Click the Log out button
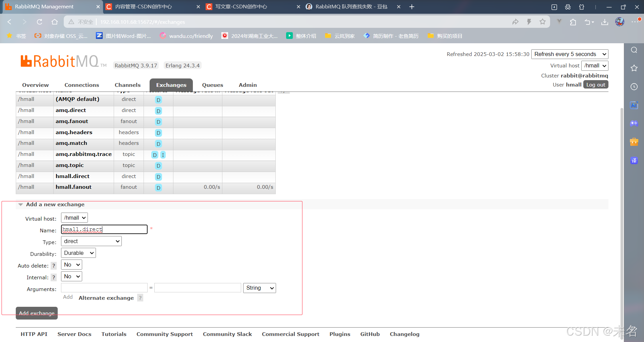 [x=596, y=84]
